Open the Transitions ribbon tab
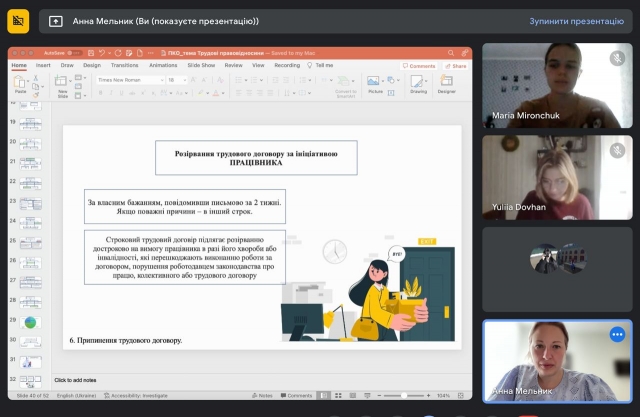 coord(125,65)
